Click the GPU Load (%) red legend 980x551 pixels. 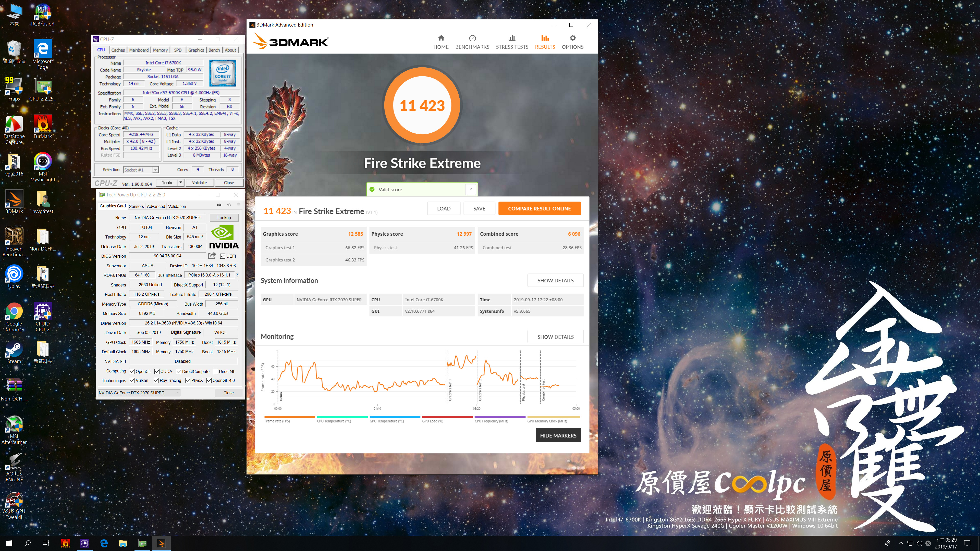point(447,419)
